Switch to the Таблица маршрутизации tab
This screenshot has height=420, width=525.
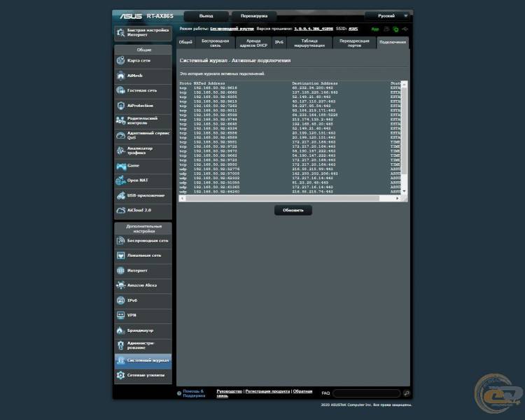pyautogui.click(x=309, y=43)
